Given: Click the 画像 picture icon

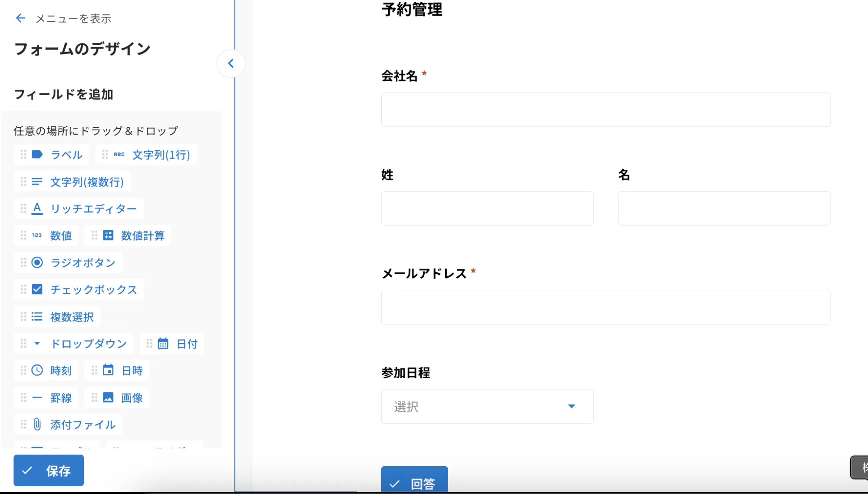Looking at the screenshot, I should (108, 398).
